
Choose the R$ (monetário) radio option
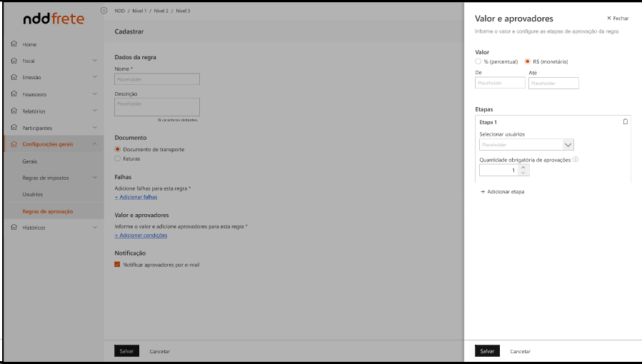(528, 62)
